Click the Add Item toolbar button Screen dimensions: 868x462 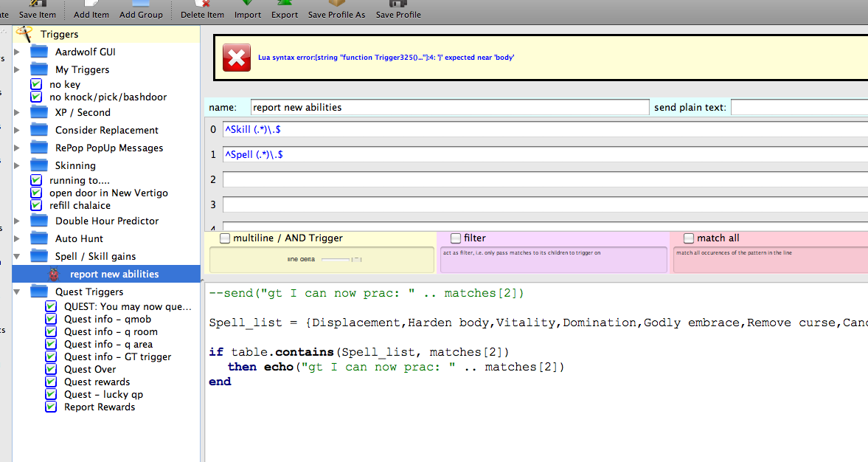coord(91,10)
